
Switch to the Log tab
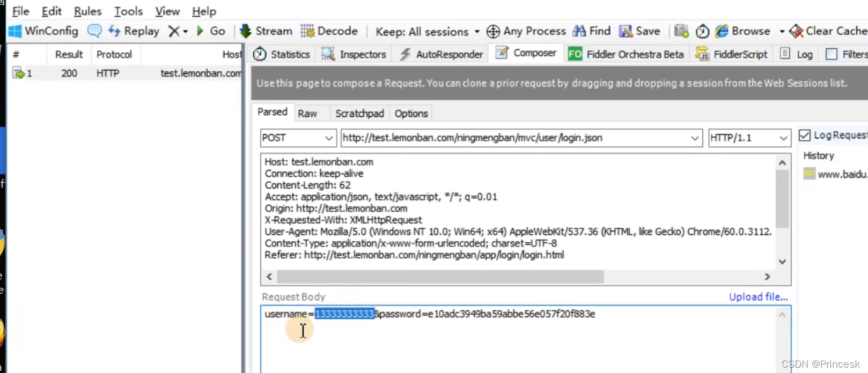coord(797,54)
